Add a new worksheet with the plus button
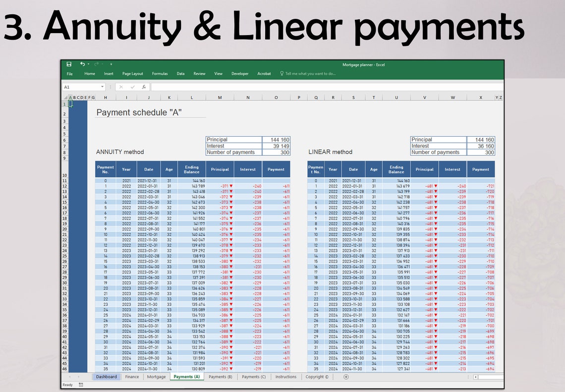Viewport: 565px width, 392px height. pyautogui.click(x=345, y=377)
